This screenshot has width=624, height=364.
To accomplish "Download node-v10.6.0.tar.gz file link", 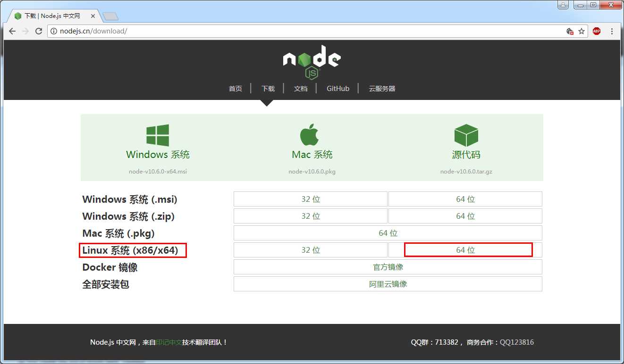I will coord(466,172).
